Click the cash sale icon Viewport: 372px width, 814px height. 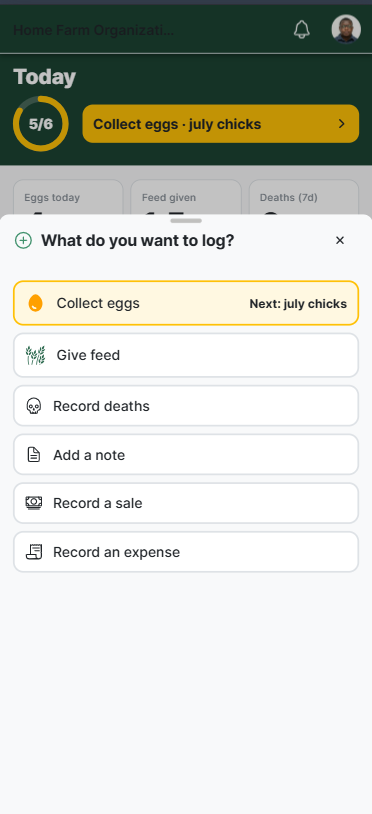34,503
